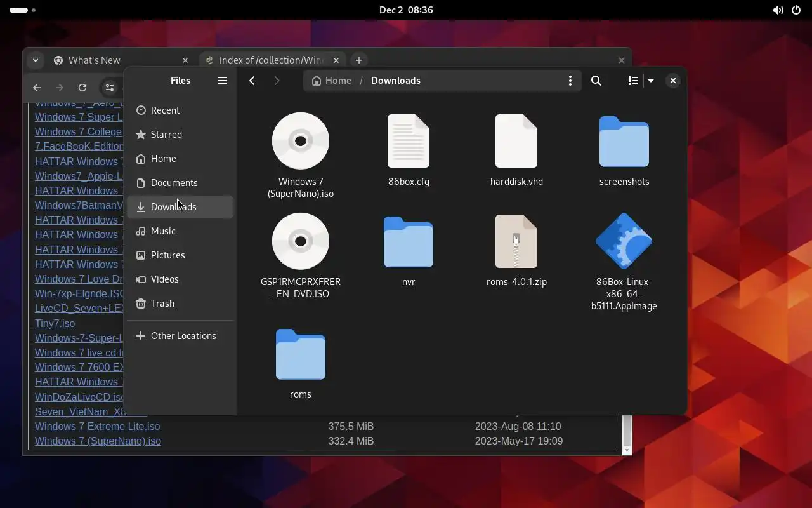This screenshot has width=812, height=508.
Task: Select GSP1RMCPRXFRER_EN_DVD.ISO disc image
Action: coord(301,256)
